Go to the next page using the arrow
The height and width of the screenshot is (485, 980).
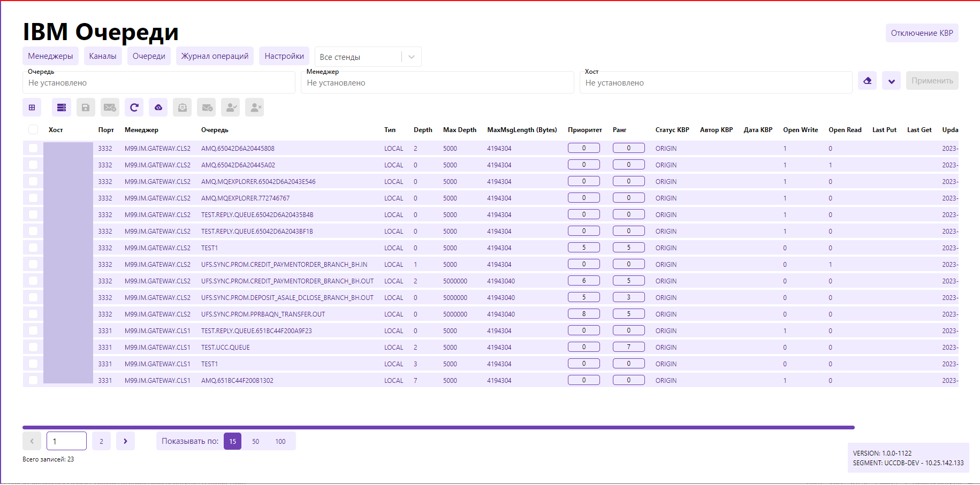(125, 441)
